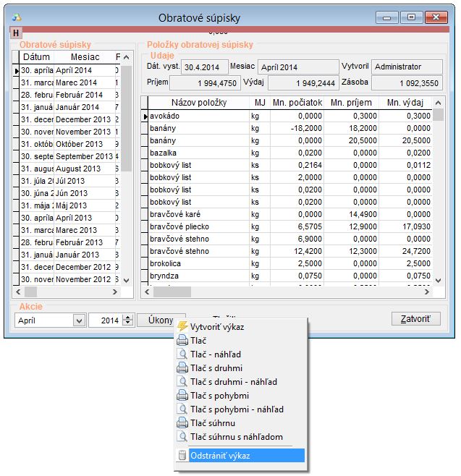
Task: Click the printer icon for Tlač súhrnu
Action: point(182,423)
